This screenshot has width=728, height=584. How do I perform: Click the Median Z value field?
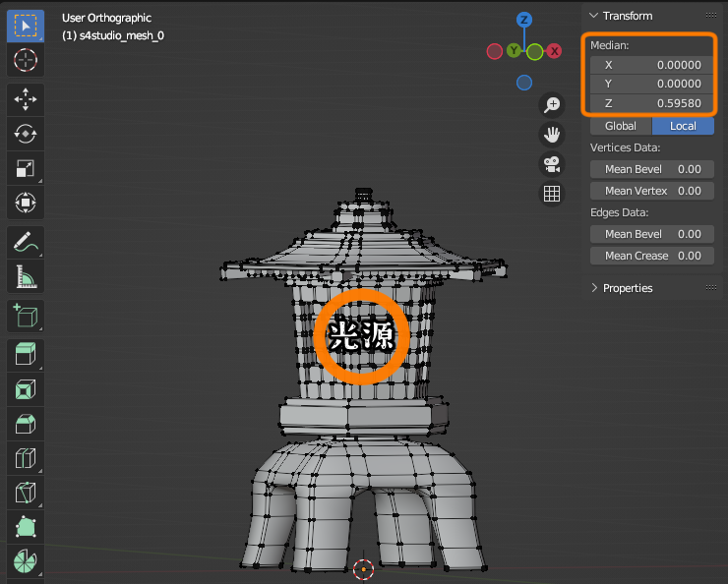[652, 103]
